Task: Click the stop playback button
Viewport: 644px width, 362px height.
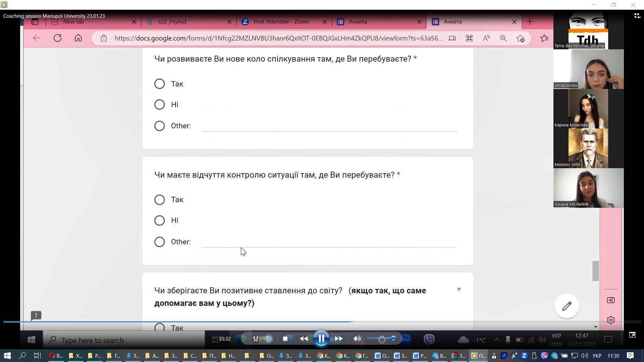Action: 285,339
